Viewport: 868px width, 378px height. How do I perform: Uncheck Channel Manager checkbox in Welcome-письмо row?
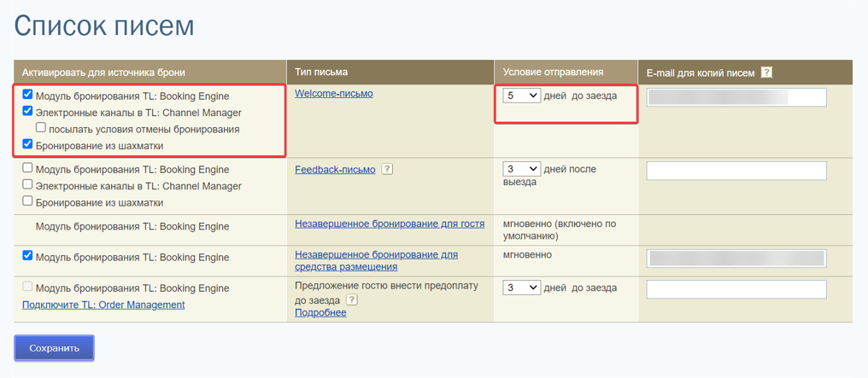point(27,112)
